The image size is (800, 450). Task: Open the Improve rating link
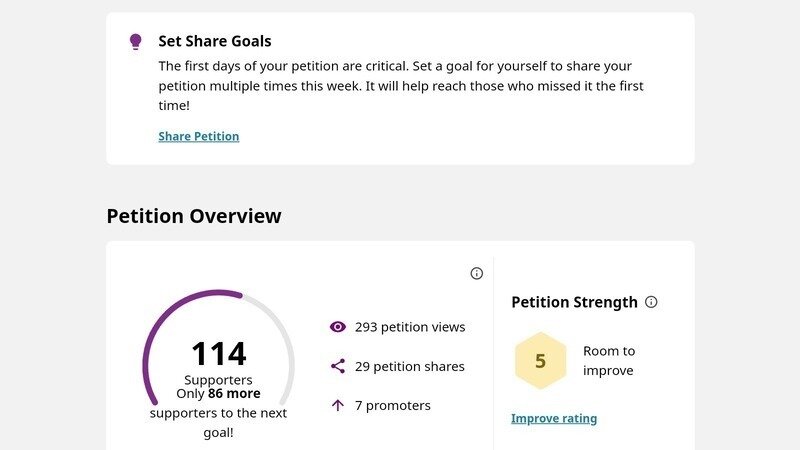[554, 418]
